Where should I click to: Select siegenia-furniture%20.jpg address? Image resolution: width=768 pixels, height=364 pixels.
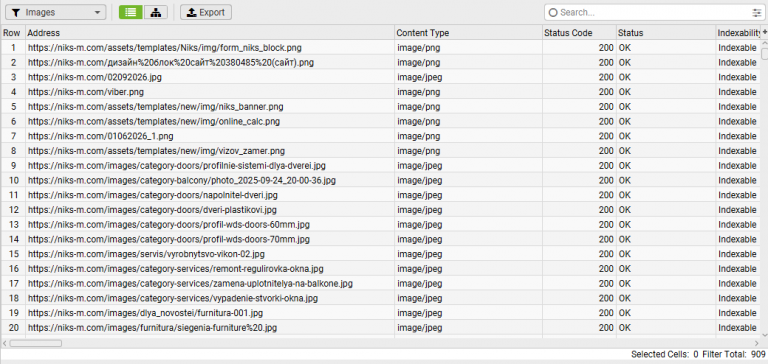pyautogui.click(x=152, y=327)
